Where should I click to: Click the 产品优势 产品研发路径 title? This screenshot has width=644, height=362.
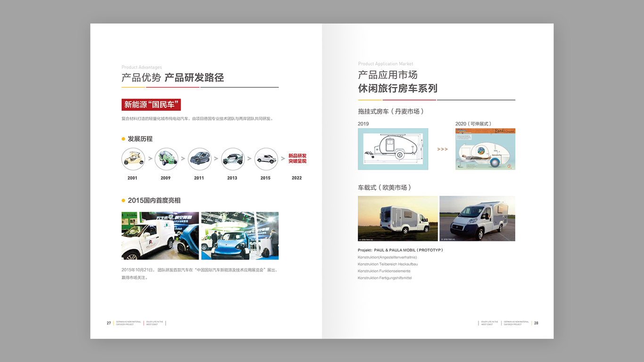click(x=173, y=78)
